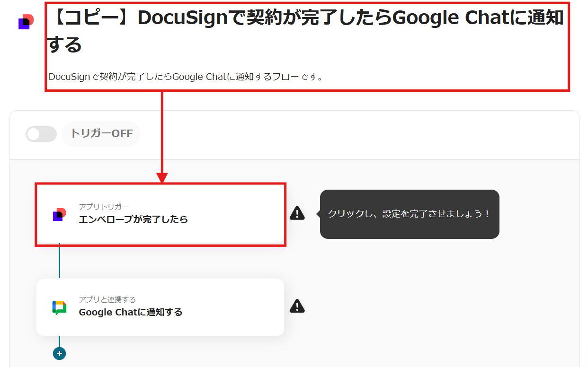Click the トリガーOFF status label
Screen dimensions: 588x367
102,134
